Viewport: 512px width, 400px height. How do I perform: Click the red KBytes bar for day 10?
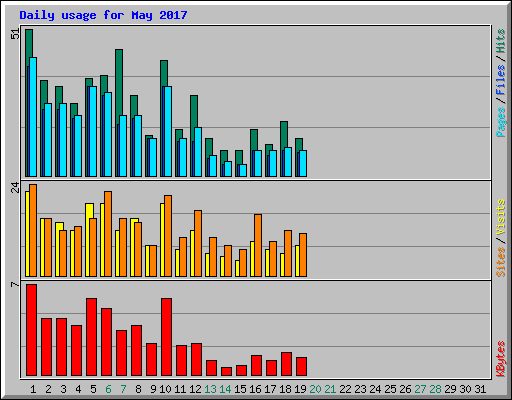166,337
